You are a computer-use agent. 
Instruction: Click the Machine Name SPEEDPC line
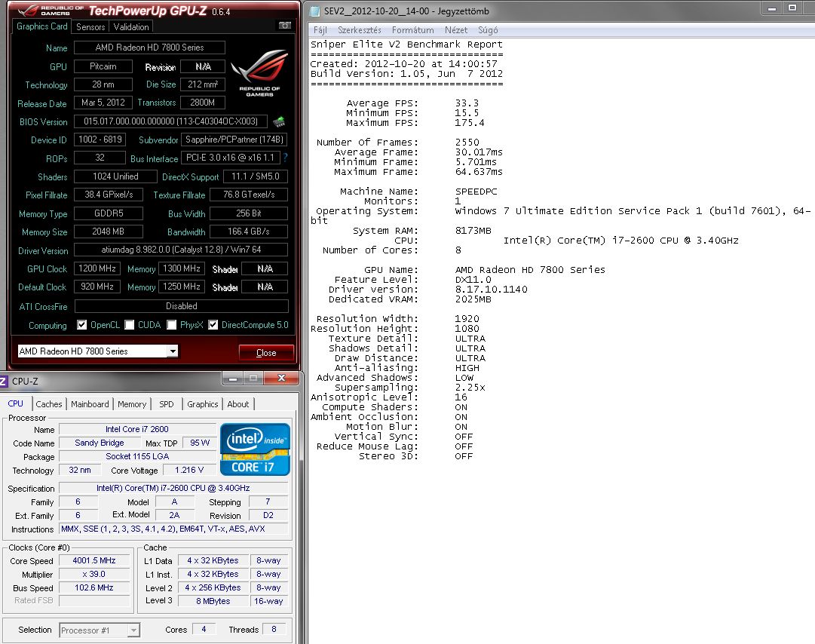[x=418, y=192]
